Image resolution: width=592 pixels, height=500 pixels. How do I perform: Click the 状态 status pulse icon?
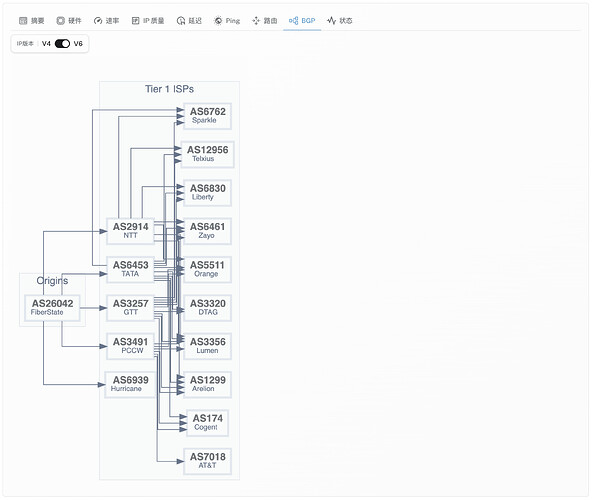click(x=331, y=21)
